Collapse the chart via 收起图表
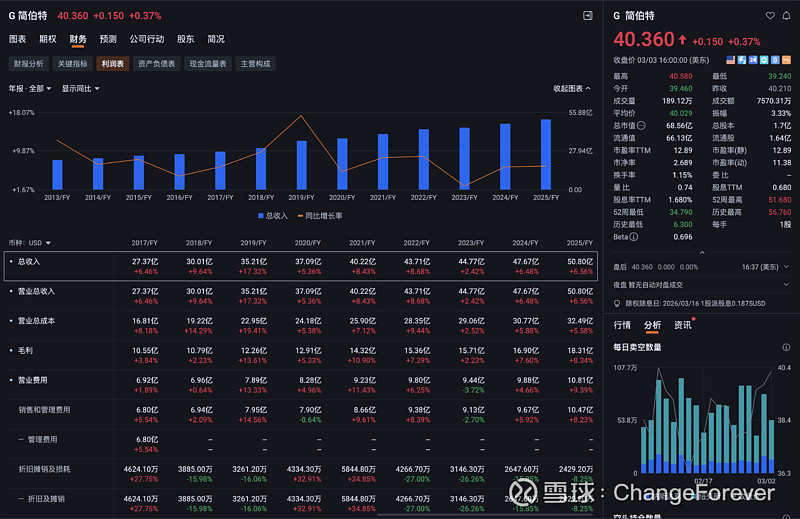800x519 pixels. click(572, 89)
